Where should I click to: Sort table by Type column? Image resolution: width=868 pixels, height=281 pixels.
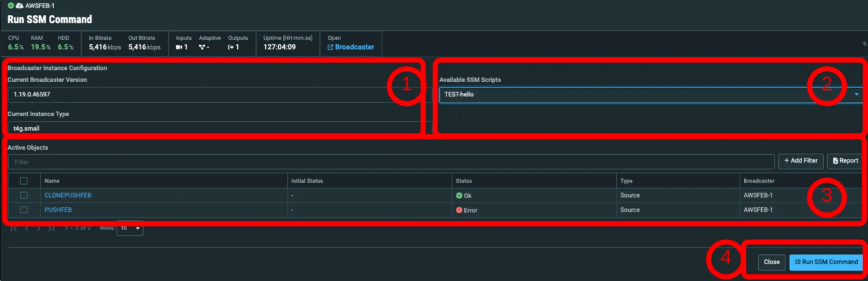pyautogui.click(x=626, y=181)
